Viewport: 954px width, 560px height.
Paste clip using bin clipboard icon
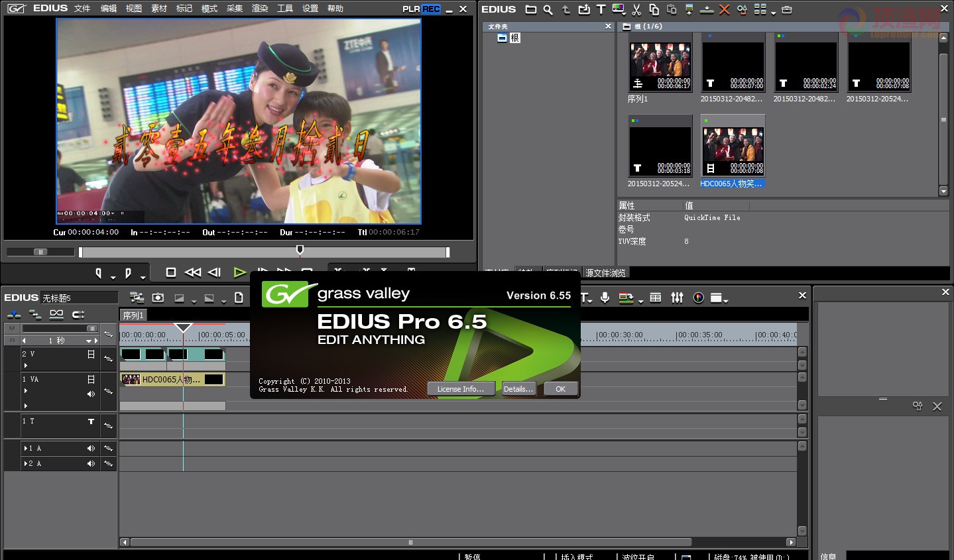(672, 9)
